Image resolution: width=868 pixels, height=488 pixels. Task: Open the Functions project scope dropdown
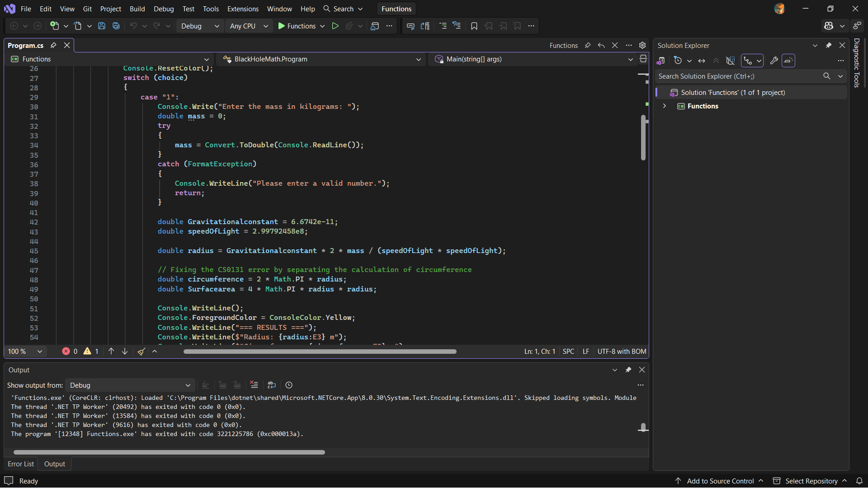pyautogui.click(x=110, y=59)
